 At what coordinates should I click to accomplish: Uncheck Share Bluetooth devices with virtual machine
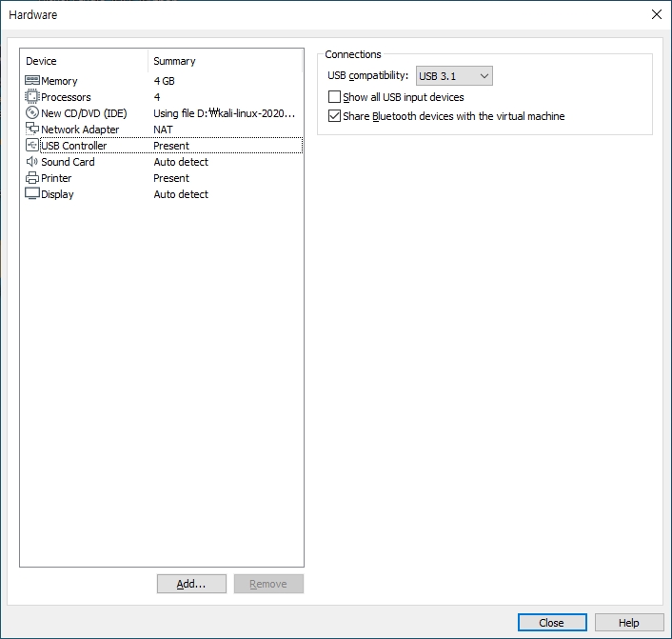point(334,116)
